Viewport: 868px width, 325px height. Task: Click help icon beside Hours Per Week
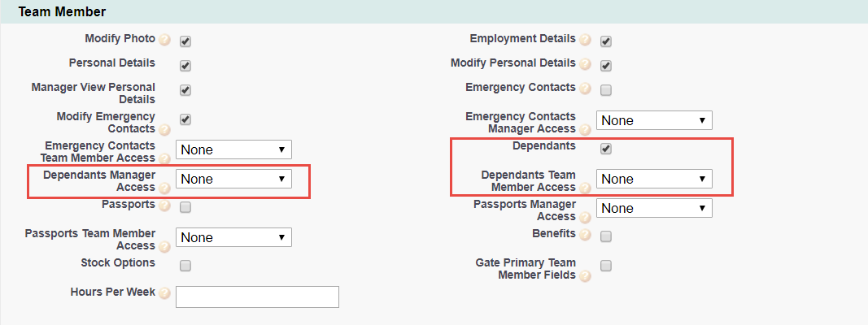click(x=164, y=294)
